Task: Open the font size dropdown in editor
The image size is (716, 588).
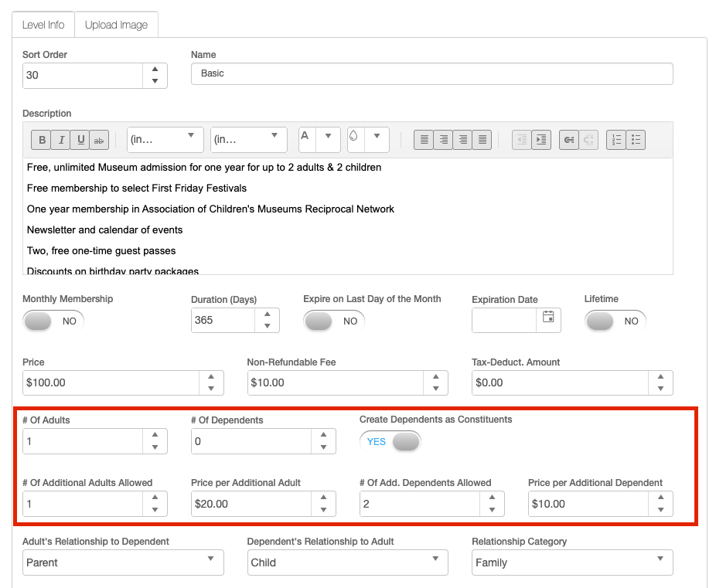Action: [x=249, y=140]
